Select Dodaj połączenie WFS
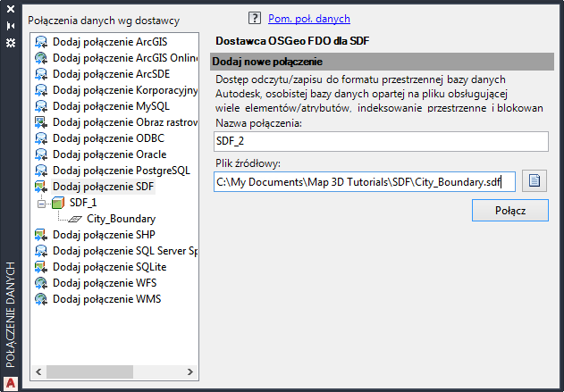 105,283
